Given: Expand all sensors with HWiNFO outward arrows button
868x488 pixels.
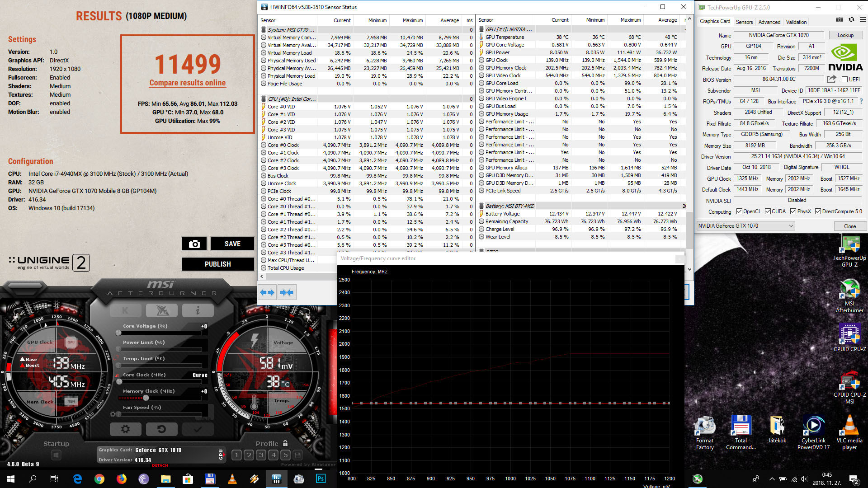Looking at the screenshot, I should click(x=268, y=292).
